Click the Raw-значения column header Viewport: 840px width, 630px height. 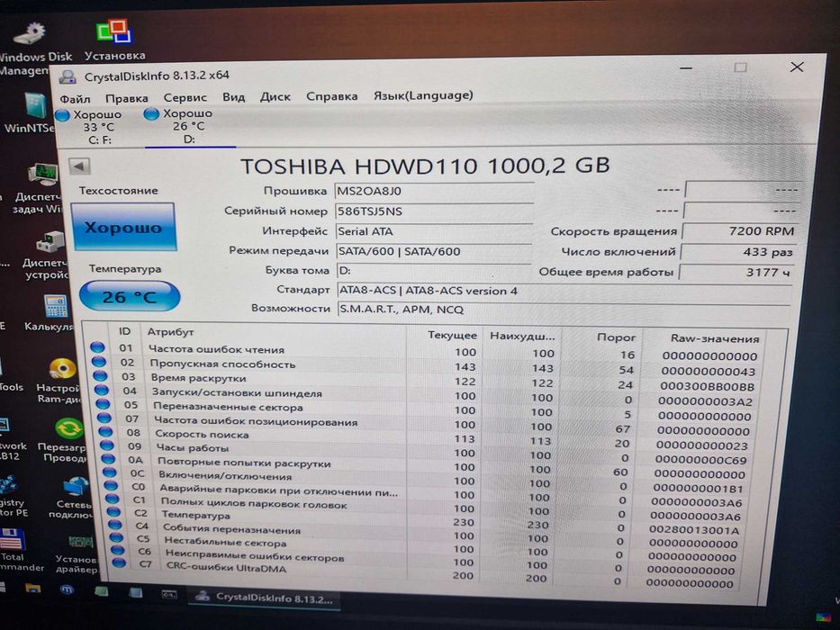click(715, 338)
